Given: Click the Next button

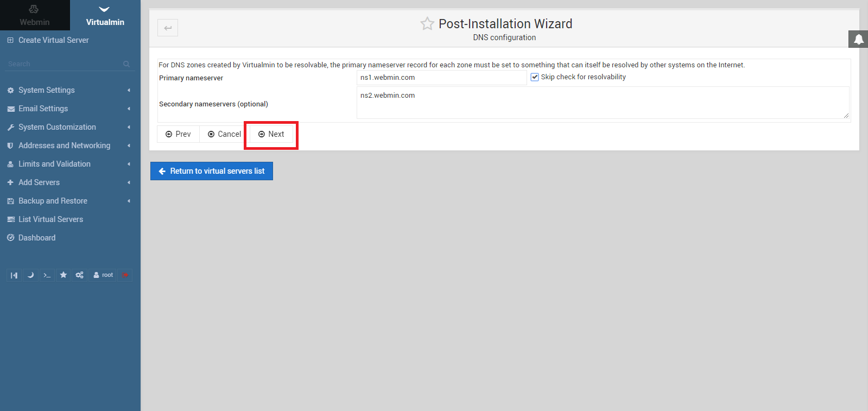Looking at the screenshot, I should (271, 134).
